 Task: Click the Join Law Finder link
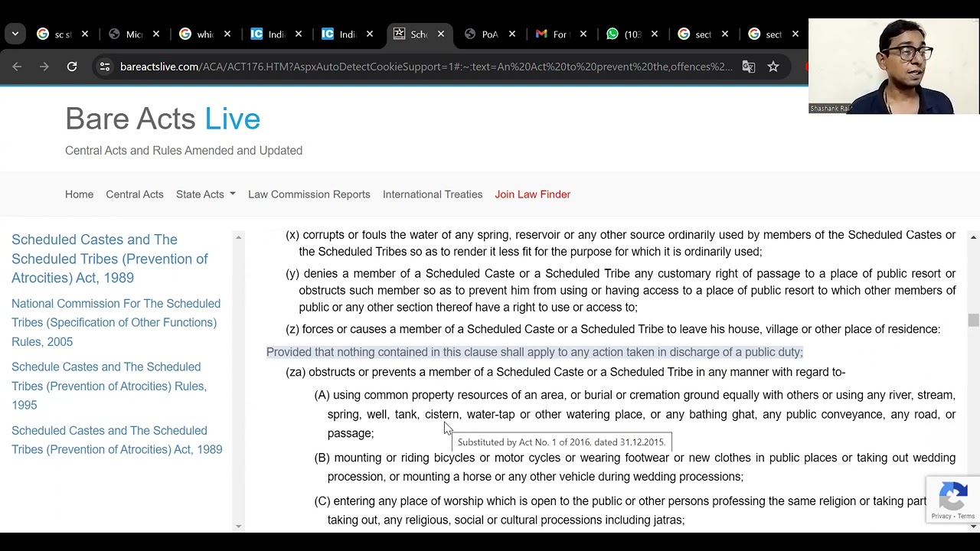click(533, 194)
